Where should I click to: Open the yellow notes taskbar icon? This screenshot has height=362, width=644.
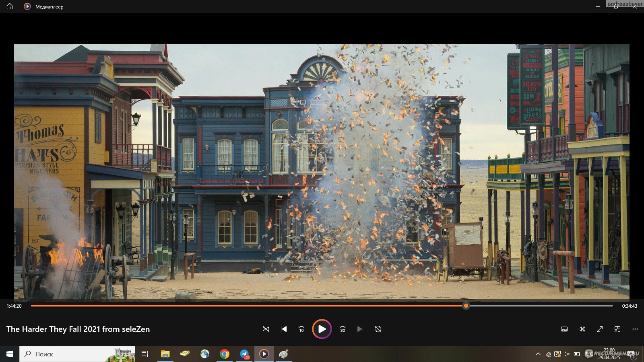click(x=185, y=354)
